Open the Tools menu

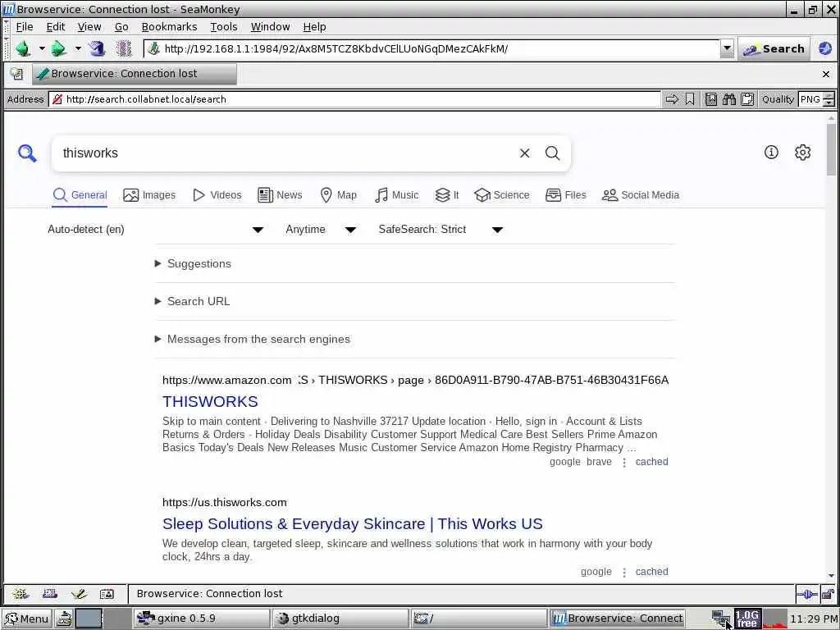point(223,27)
